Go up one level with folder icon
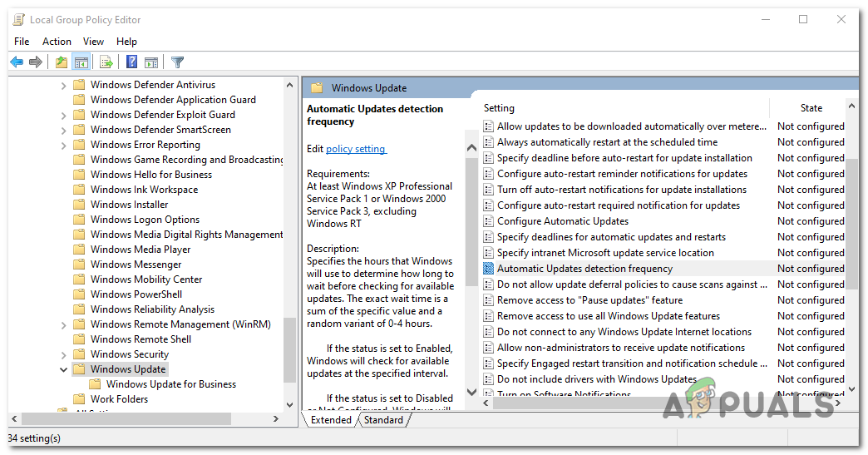This screenshot has height=455, width=868. coord(62,62)
